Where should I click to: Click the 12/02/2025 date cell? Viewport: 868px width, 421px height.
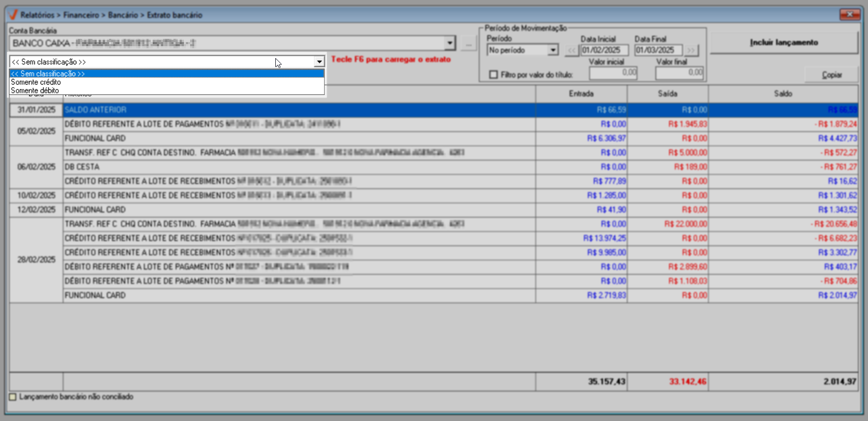36,210
